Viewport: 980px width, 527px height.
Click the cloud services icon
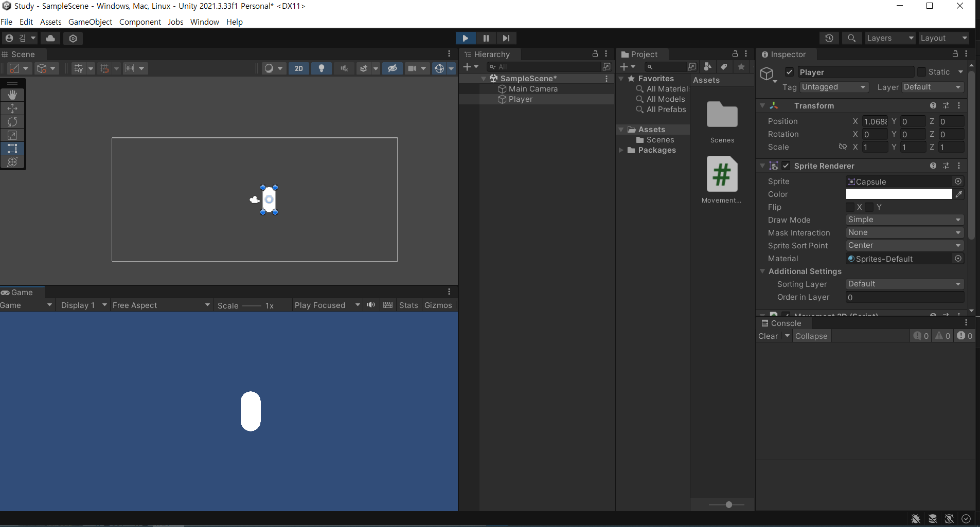click(50, 38)
